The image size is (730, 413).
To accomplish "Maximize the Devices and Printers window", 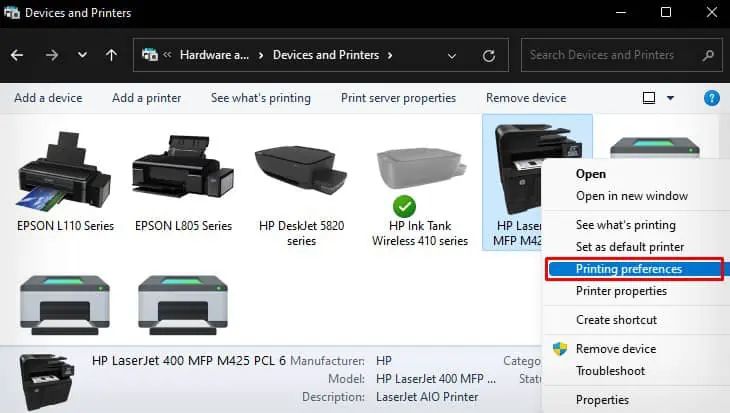I will click(666, 13).
